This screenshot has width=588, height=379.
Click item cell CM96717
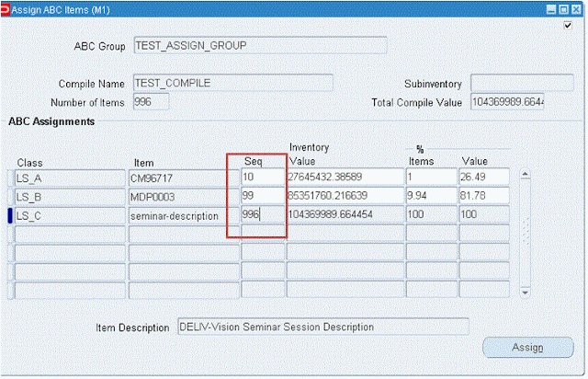click(x=184, y=178)
